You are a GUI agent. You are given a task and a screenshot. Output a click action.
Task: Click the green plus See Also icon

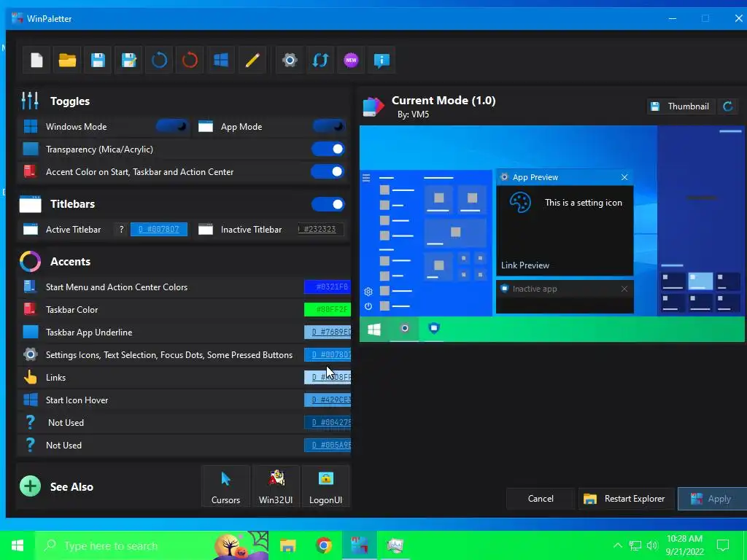point(30,486)
